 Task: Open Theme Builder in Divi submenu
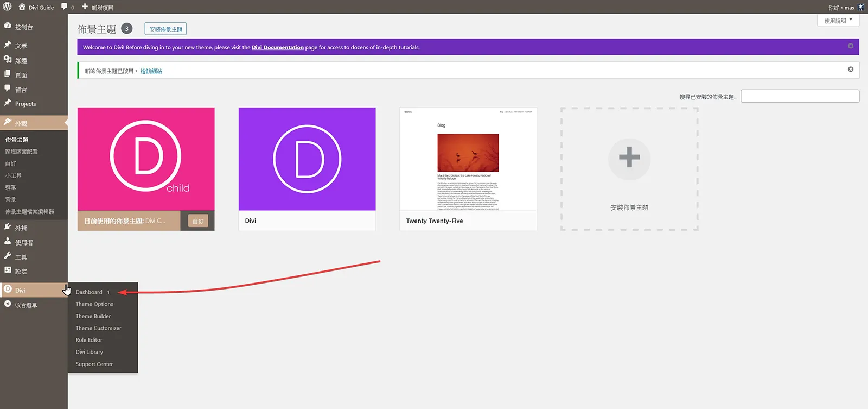93,316
